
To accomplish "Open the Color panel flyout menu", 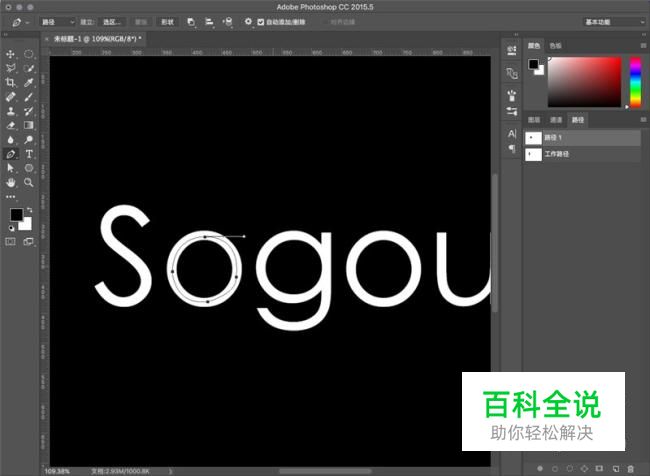I will coord(643,45).
